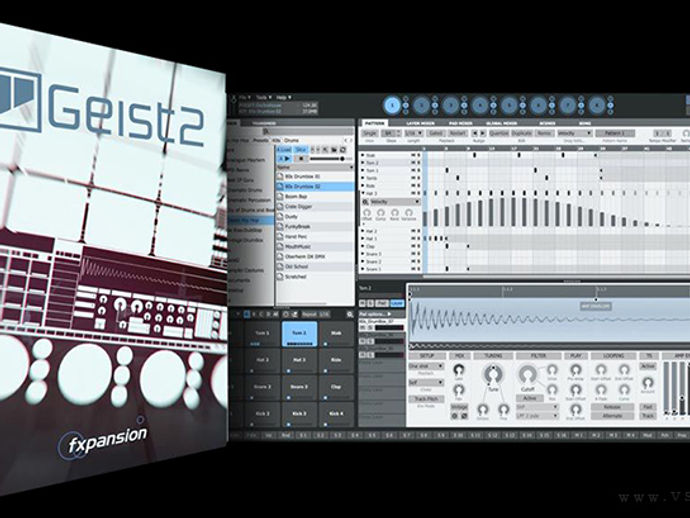Nudge pattern left arrow button
The width and height of the screenshot is (690, 518).
pyautogui.click(x=475, y=133)
